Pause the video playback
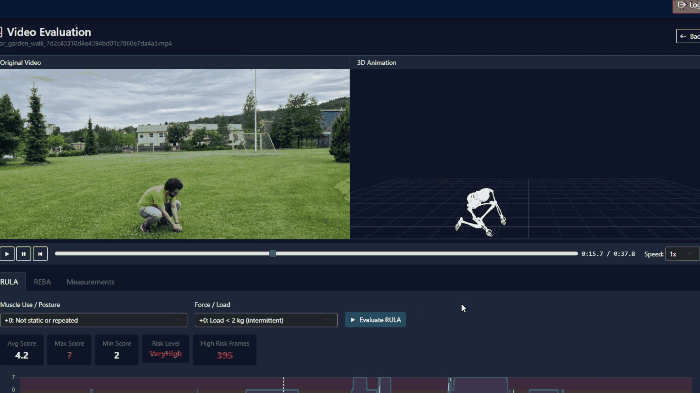Screen dimensions: 700x393 pos(24,254)
